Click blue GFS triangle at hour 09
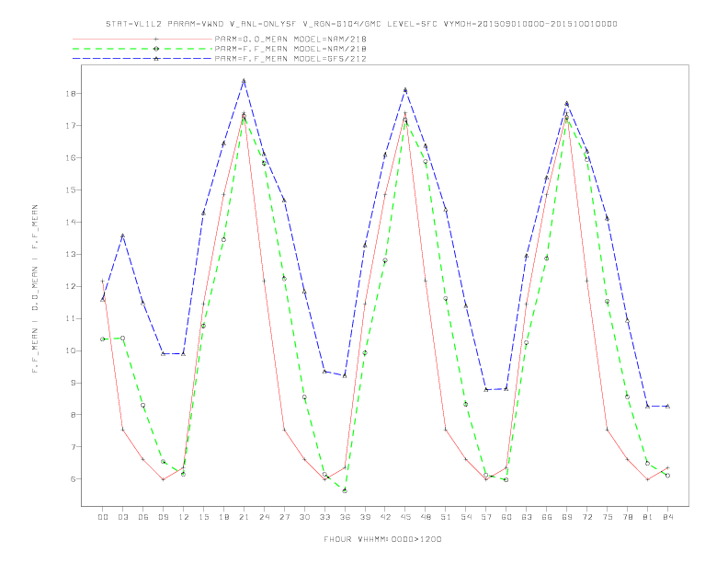The image size is (728, 563). [163, 354]
